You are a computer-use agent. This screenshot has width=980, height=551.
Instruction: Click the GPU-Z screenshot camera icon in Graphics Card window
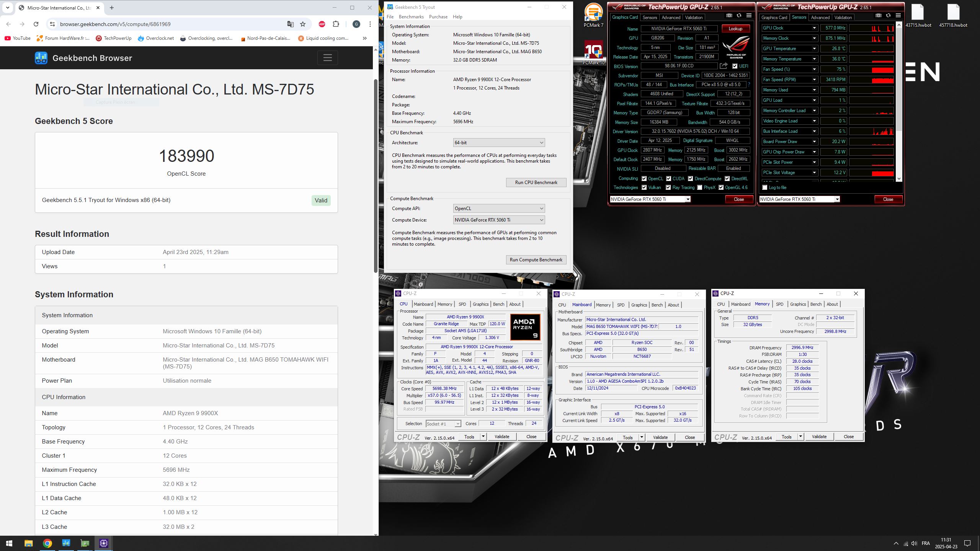(729, 15)
